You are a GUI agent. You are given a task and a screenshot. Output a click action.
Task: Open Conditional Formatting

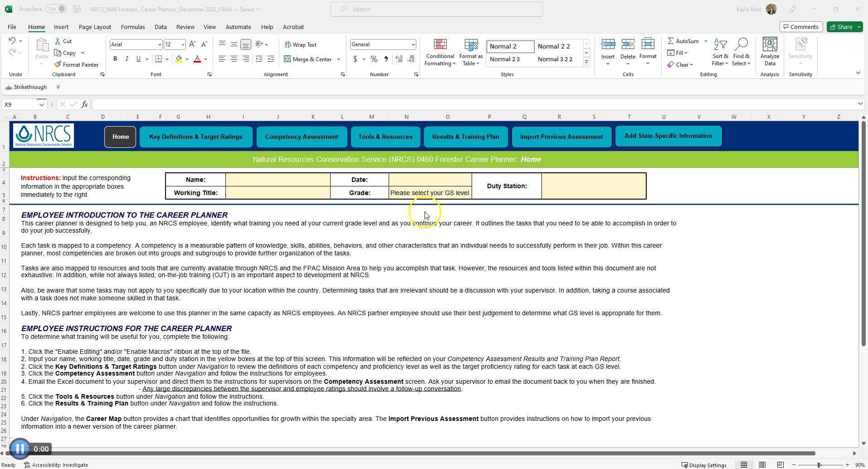point(439,52)
